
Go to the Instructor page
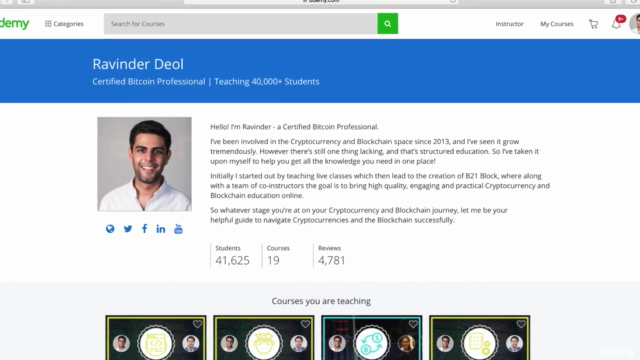[509, 24]
